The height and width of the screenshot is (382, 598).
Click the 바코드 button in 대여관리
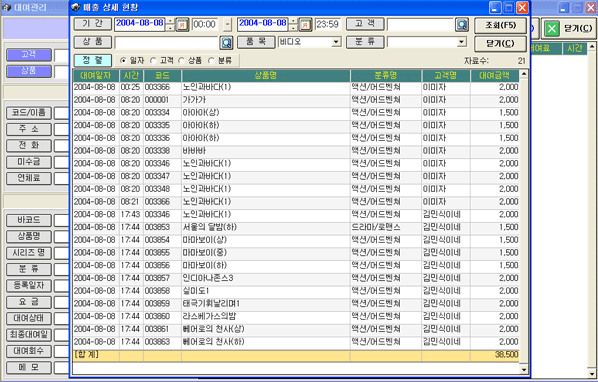pyautogui.click(x=29, y=220)
